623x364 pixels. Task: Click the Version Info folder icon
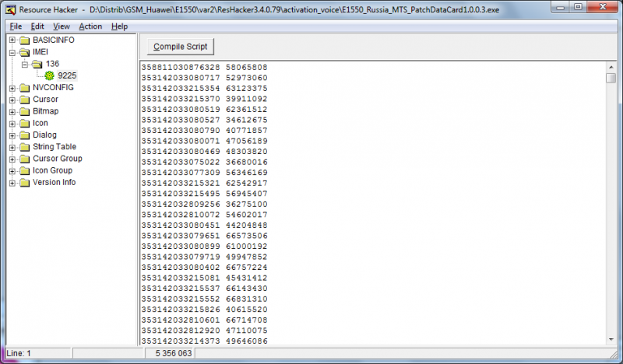tap(25, 183)
